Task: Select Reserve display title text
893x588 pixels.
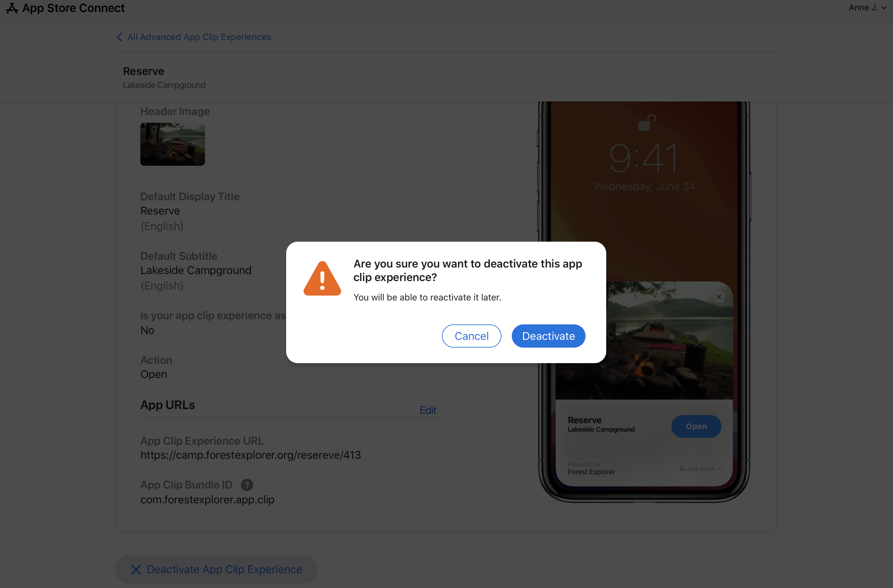Action: click(160, 211)
